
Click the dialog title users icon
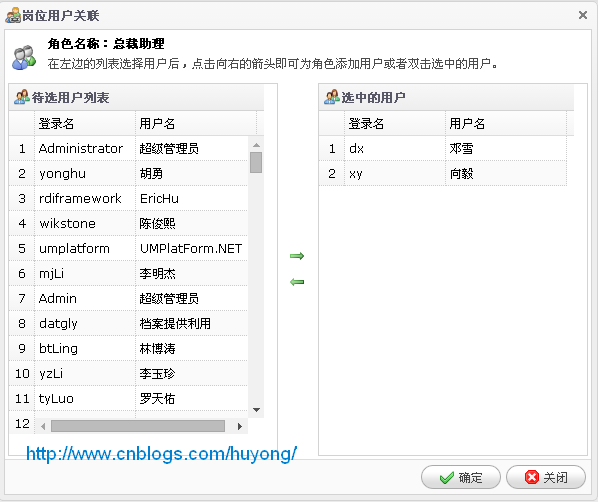(13, 16)
